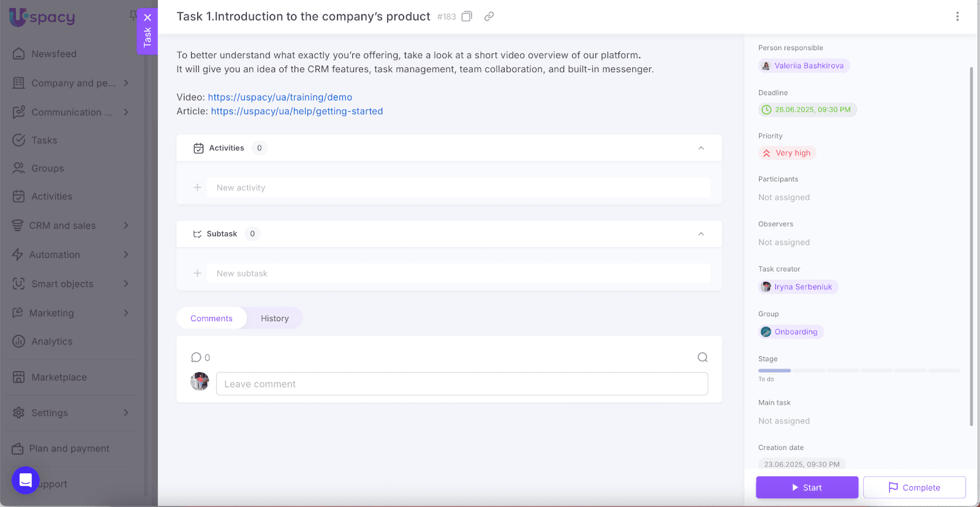This screenshot has width=980, height=507.
Task: Click the comment search magnifier icon
Action: tap(703, 357)
